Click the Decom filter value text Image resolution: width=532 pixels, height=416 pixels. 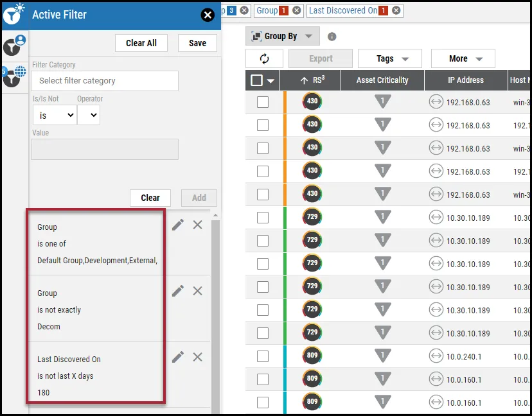point(49,327)
